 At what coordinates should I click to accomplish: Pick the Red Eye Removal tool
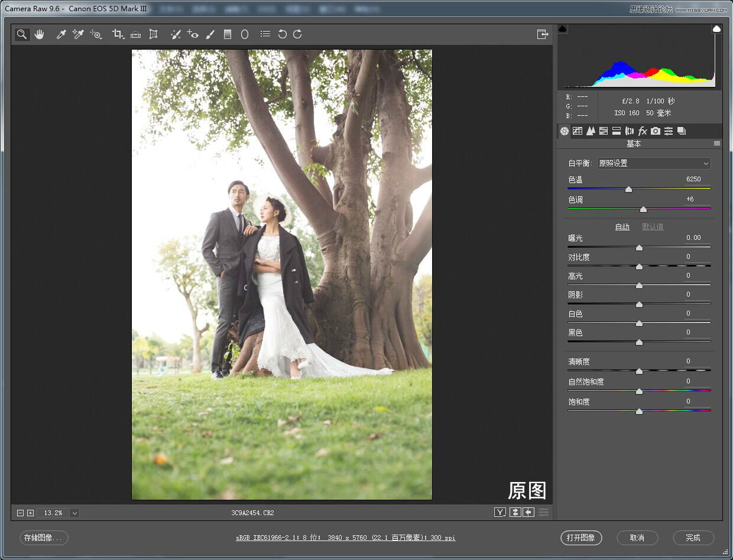(x=193, y=35)
